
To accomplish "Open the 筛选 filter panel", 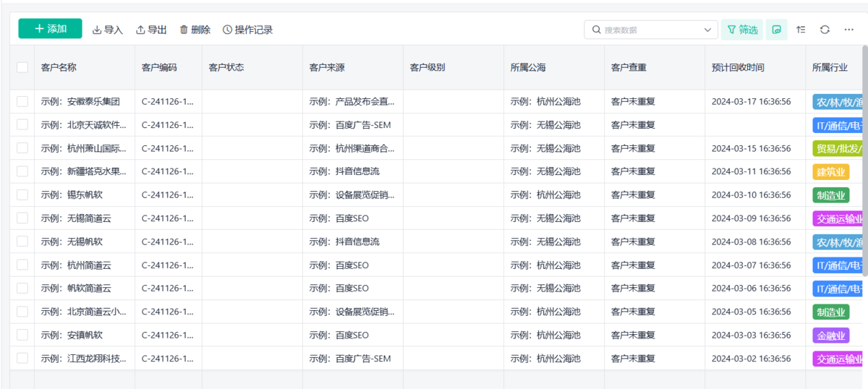I will (x=742, y=30).
